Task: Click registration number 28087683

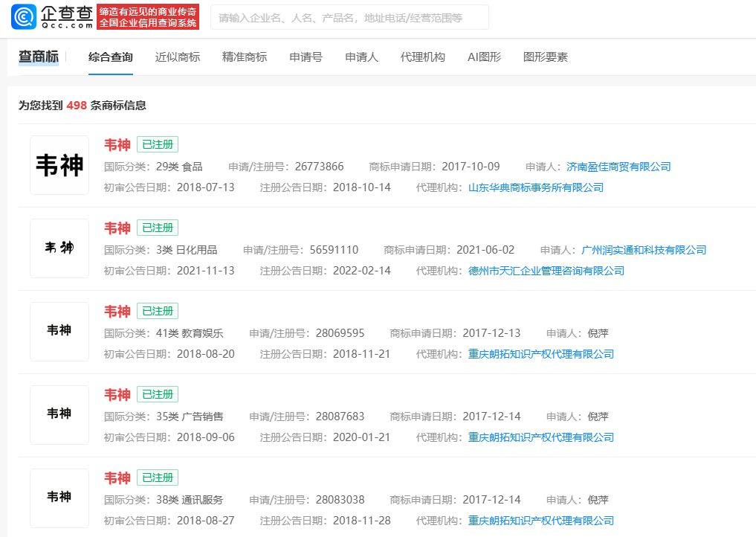Action: [x=340, y=417]
